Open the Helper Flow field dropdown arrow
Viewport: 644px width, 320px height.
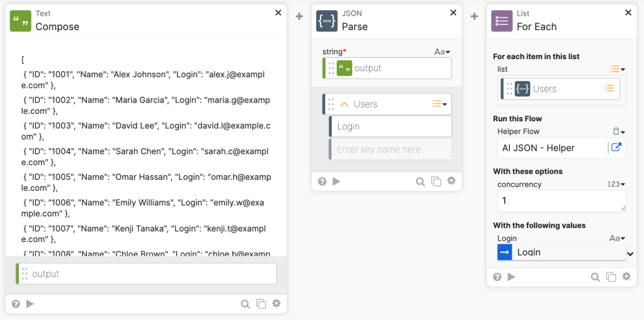tap(619, 131)
